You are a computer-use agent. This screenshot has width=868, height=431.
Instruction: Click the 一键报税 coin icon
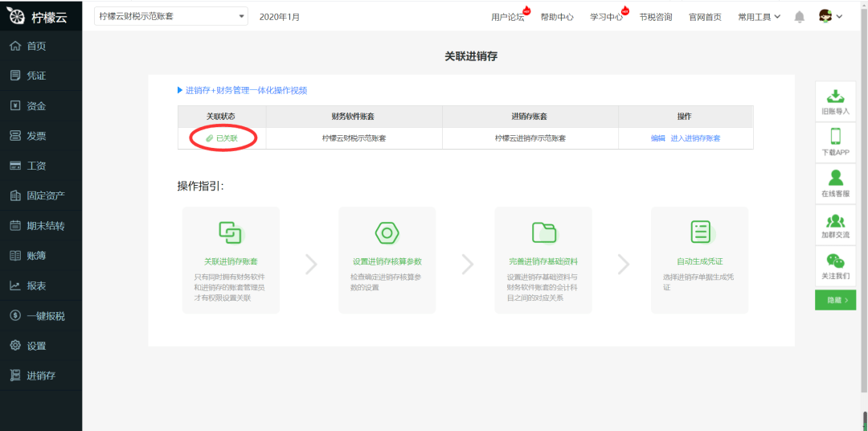15,316
